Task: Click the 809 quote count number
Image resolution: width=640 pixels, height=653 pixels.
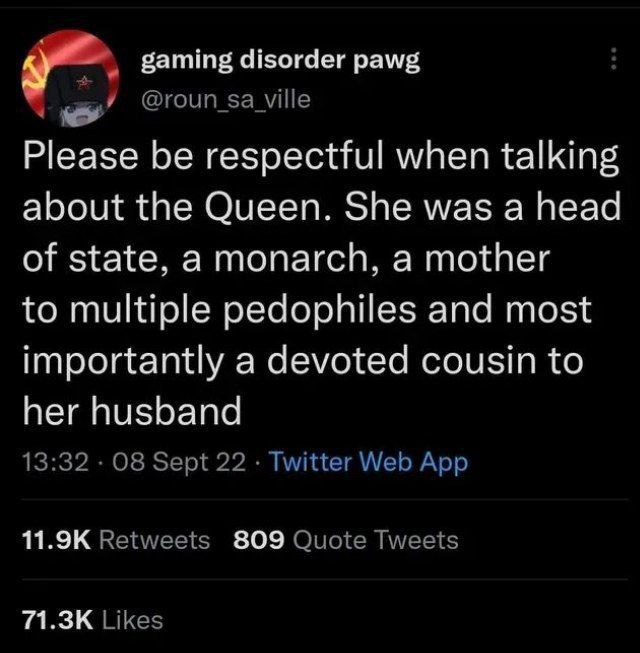Action: tap(259, 540)
